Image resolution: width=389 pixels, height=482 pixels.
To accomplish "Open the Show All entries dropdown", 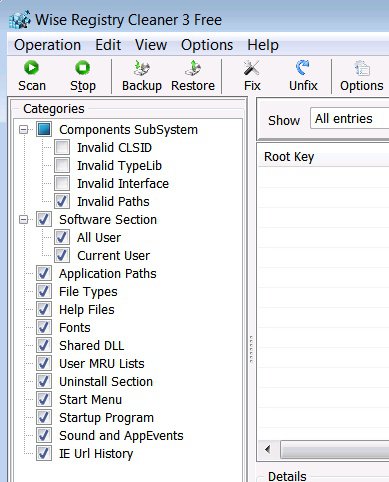I will coord(349,118).
